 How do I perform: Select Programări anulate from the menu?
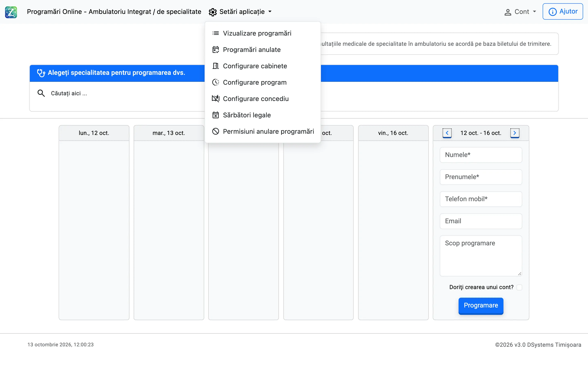[263, 50]
